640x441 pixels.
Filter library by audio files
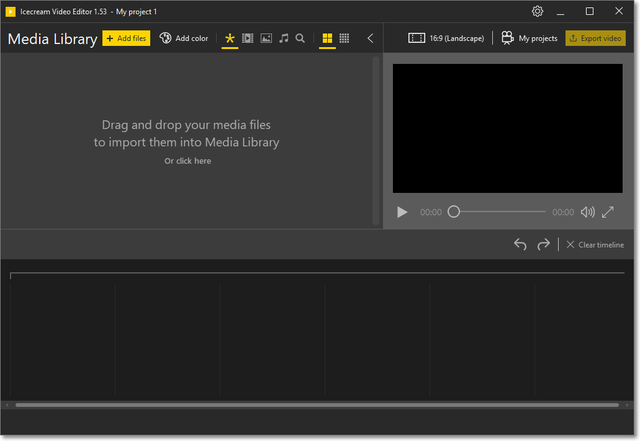[283, 38]
